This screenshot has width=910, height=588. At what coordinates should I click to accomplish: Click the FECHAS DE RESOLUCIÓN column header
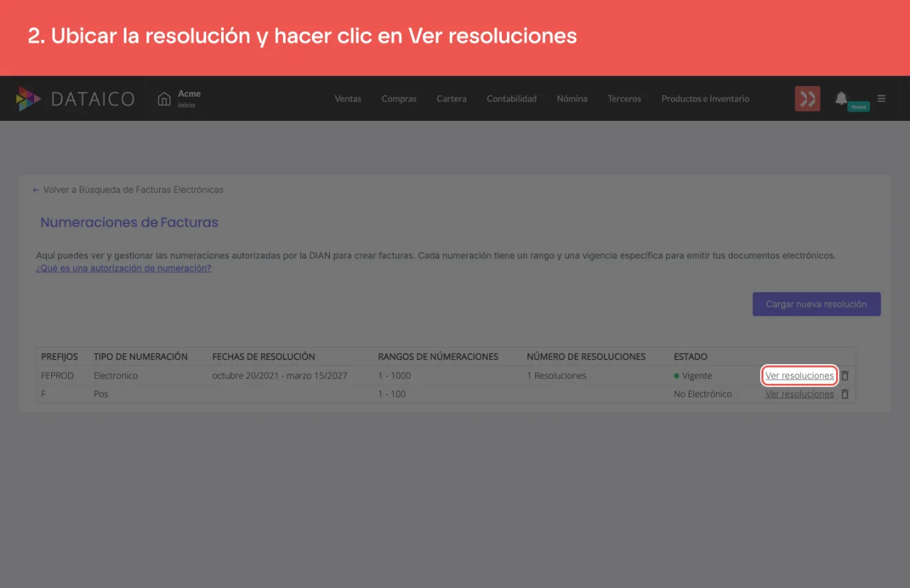point(264,356)
